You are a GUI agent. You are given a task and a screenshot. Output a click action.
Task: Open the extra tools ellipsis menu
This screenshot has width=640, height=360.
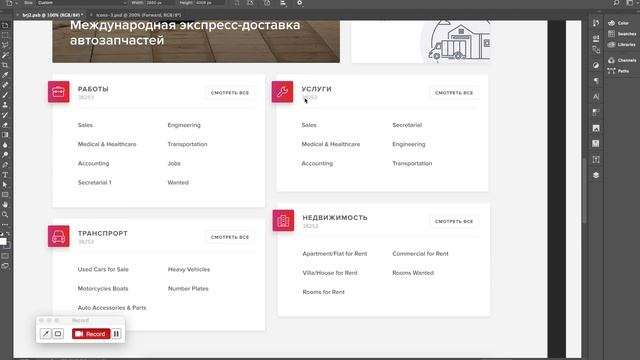pyautogui.click(x=5, y=224)
